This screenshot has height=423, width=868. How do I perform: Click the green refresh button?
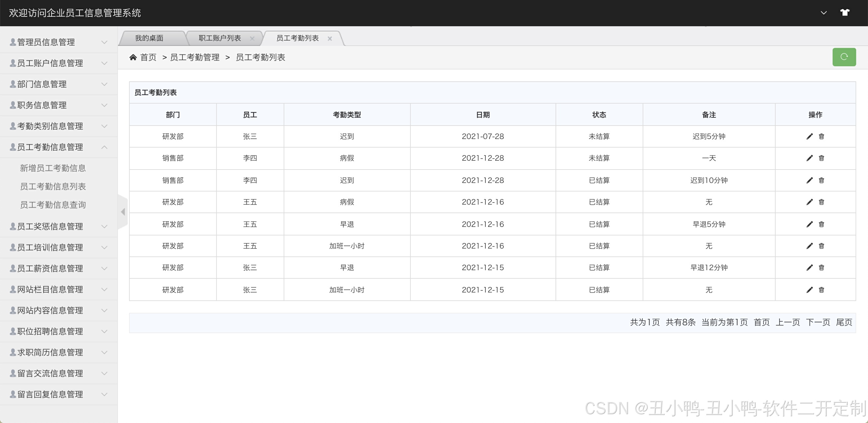844,57
